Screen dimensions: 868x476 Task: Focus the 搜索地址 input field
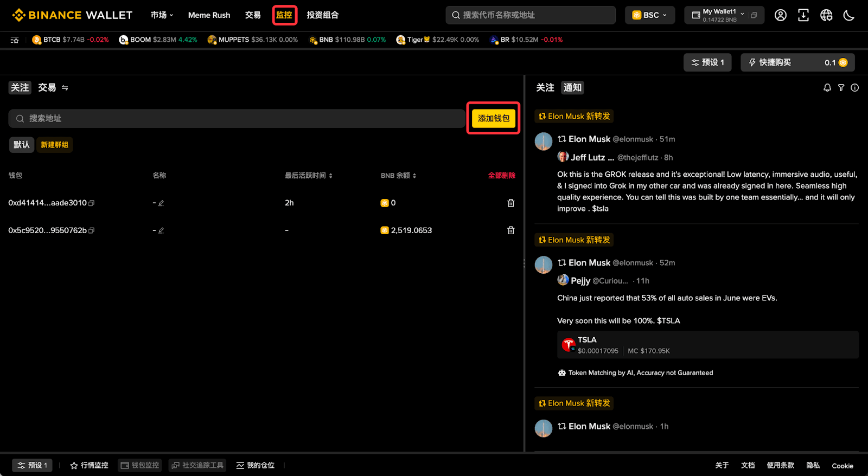(237, 118)
